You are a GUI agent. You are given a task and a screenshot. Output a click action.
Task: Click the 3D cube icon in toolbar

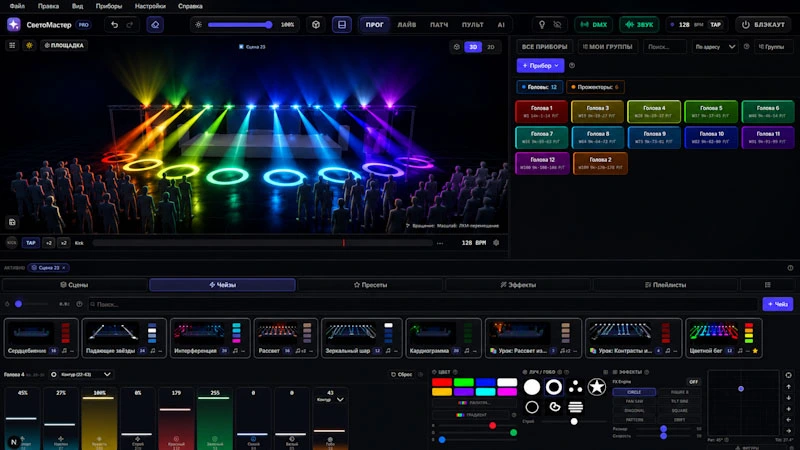point(316,24)
